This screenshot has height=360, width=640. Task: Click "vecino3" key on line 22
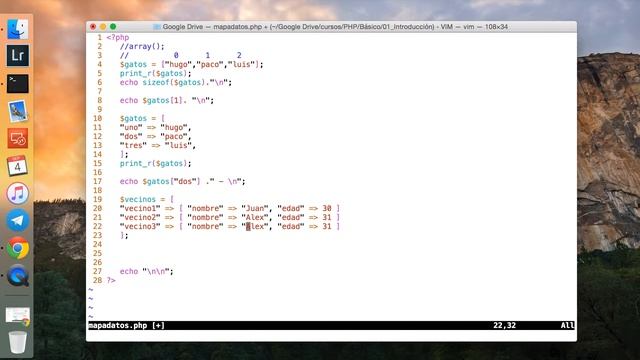tap(140, 226)
